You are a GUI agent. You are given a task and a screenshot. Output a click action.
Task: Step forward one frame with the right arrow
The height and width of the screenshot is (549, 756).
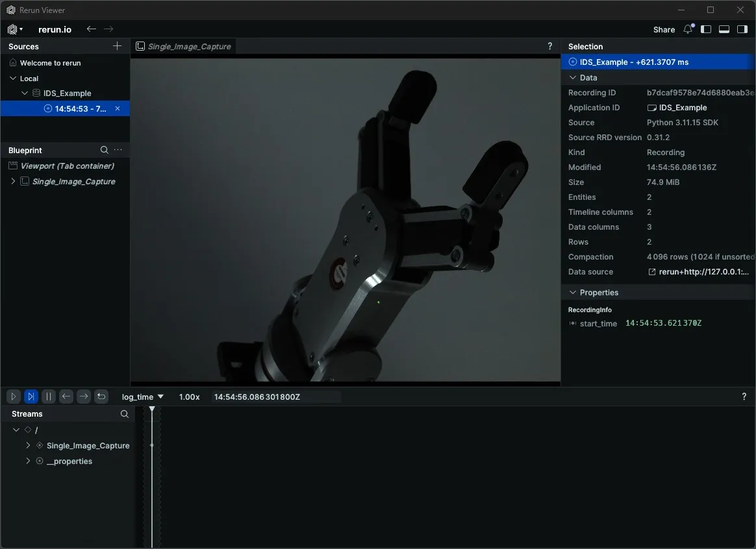point(84,396)
